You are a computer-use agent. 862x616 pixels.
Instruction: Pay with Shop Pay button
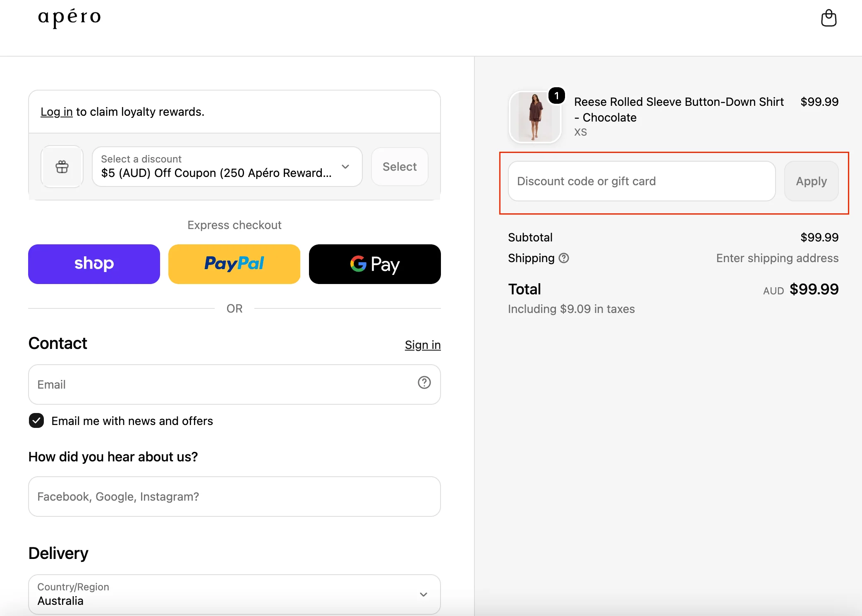pos(94,264)
